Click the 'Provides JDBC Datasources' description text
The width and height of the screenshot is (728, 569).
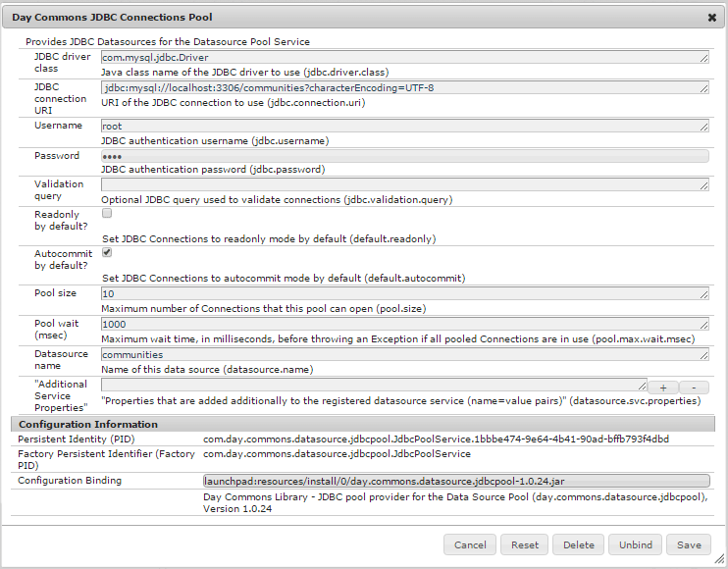point(168,42)
